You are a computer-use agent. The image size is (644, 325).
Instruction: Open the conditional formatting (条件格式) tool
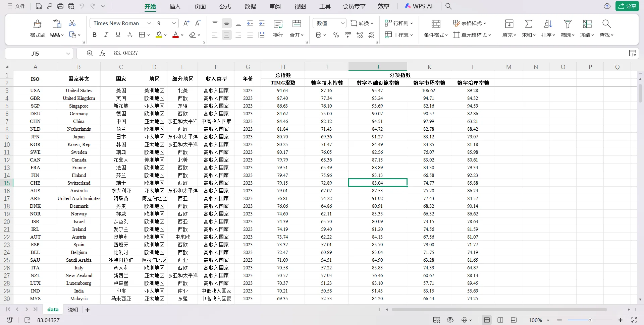(x=435, y=35)
